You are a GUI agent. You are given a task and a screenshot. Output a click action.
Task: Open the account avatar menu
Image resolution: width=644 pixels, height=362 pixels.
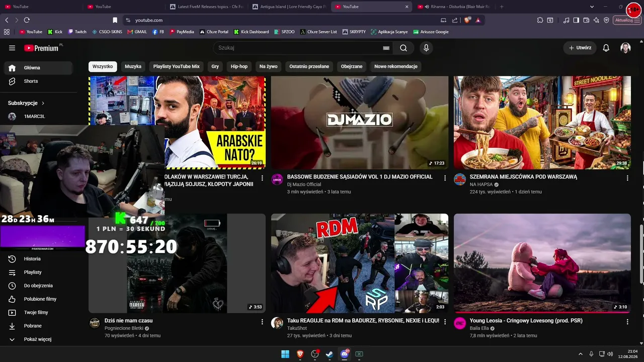click(625, 48)
